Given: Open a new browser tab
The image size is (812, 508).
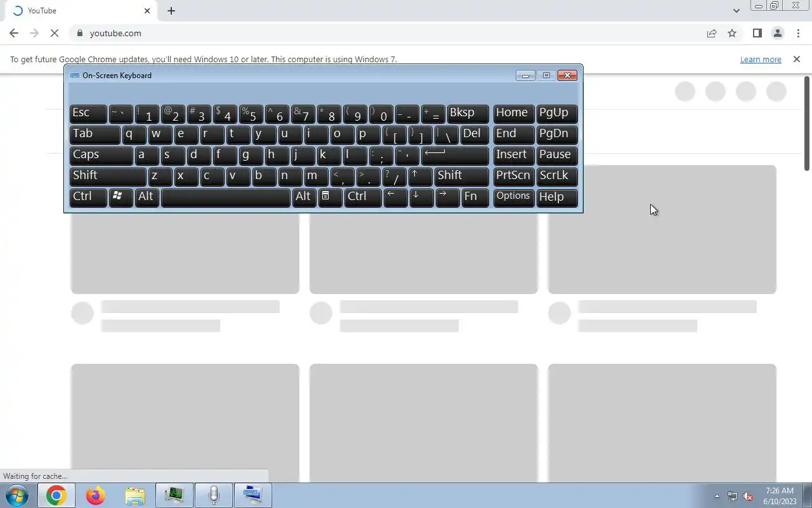Looking at the screenshot, I should tap(171, 11).
